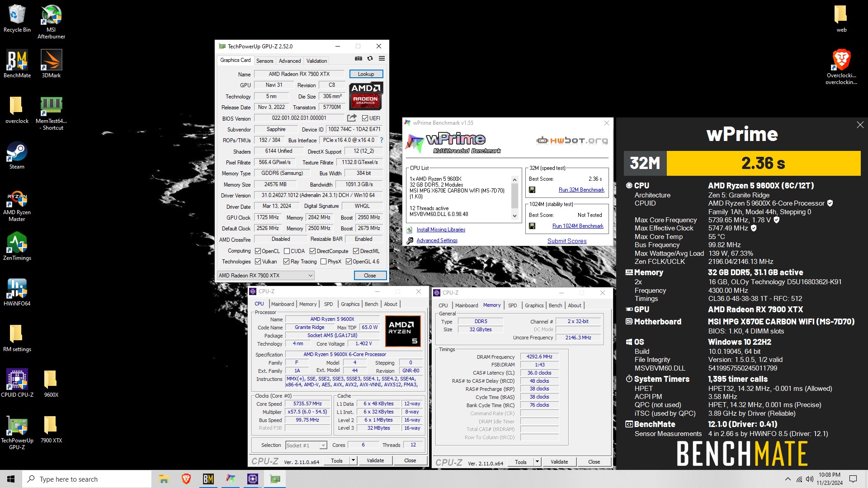Open the web folder on desktop
This screenshot has height=488, width=868.
[841, 19]
